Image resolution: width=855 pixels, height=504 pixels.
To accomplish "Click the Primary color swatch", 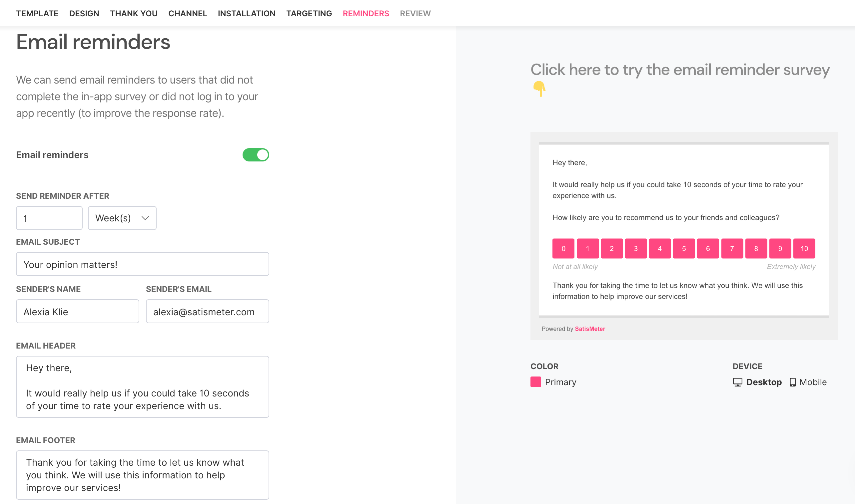I will pyautogui.click(x=535, y=382).
